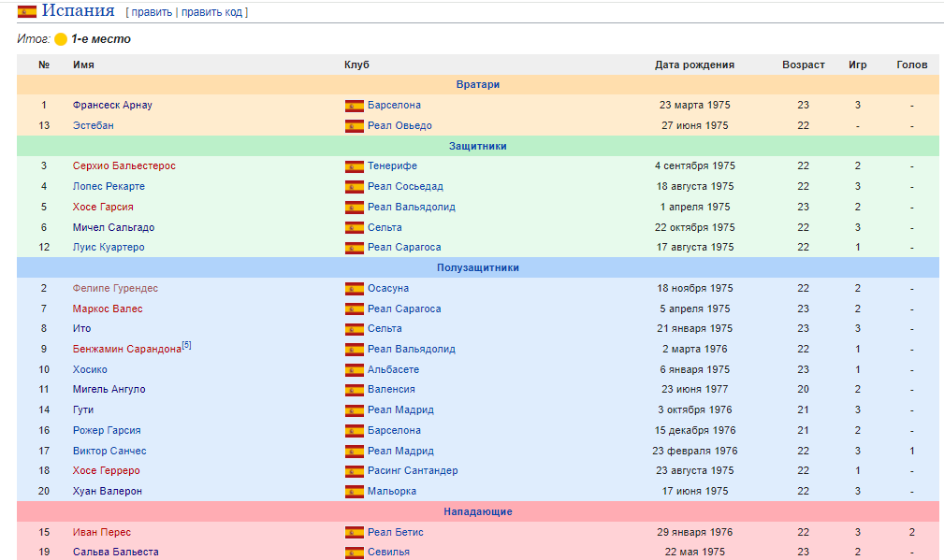
Task: Click the править код link
Action: point(211,12)
